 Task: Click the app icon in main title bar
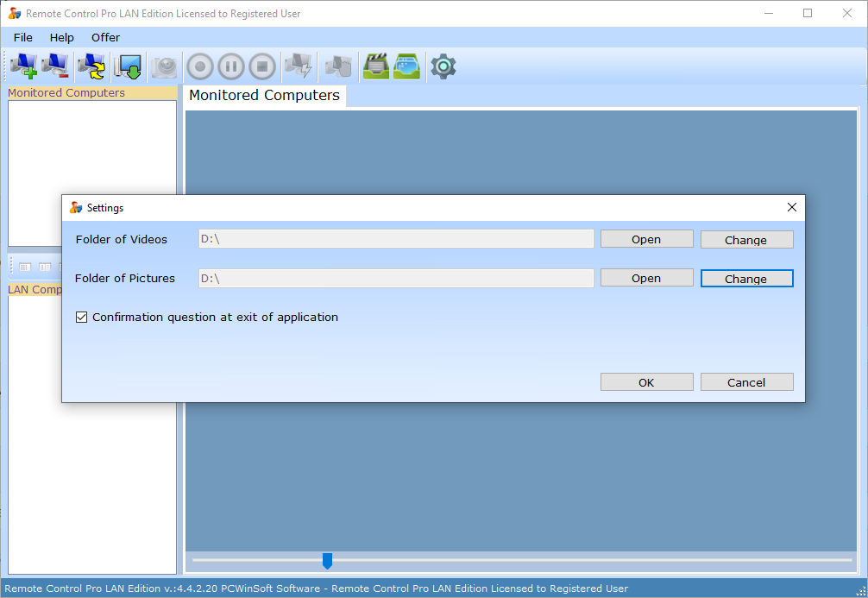coord(15,13)
